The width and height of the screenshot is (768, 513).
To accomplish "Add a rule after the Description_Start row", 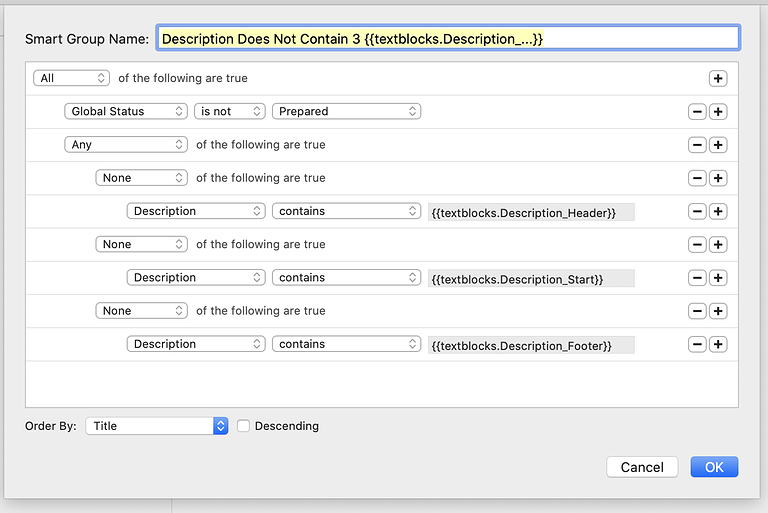I will point(718,278).
